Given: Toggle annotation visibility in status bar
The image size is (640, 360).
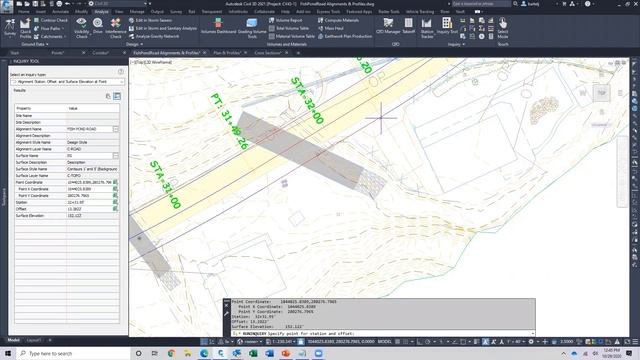Looking at the screenshot, I should click(485, 342).
